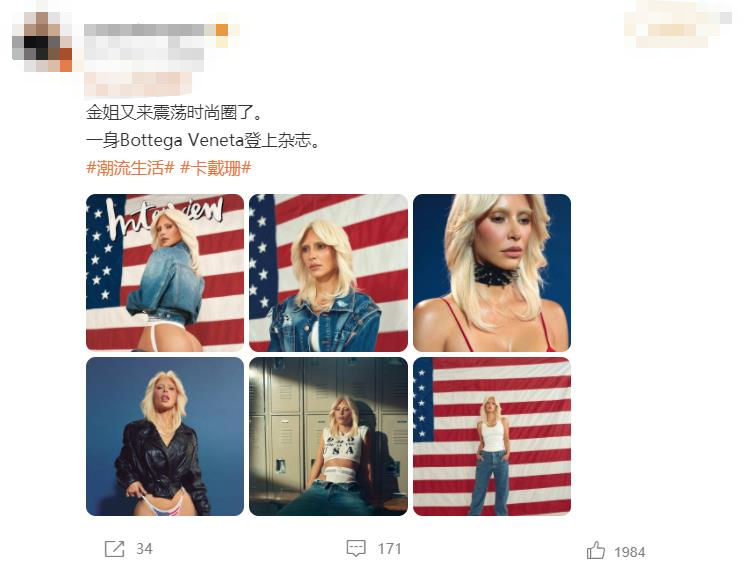This screenshot has width=748, height=572.
Task: Click the blurred button at top right
Action: tap(677, 24)
